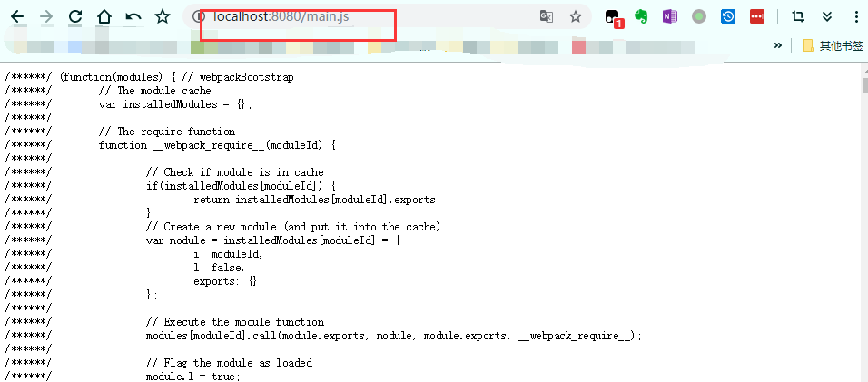Click the browser back arrow
This screenshot has height=382, width=868.
16,16
